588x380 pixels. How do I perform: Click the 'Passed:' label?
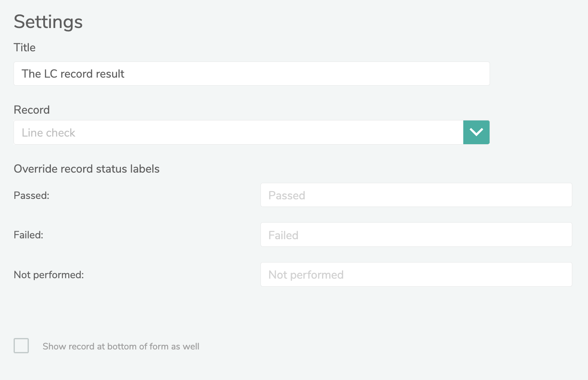(31, 196)
